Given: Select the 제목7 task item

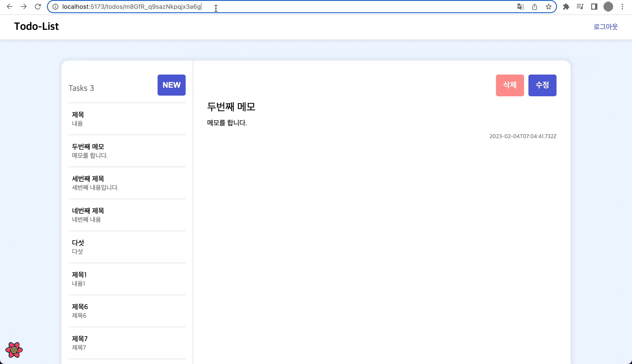Looking at the screenshot, I should click(127, 343).
